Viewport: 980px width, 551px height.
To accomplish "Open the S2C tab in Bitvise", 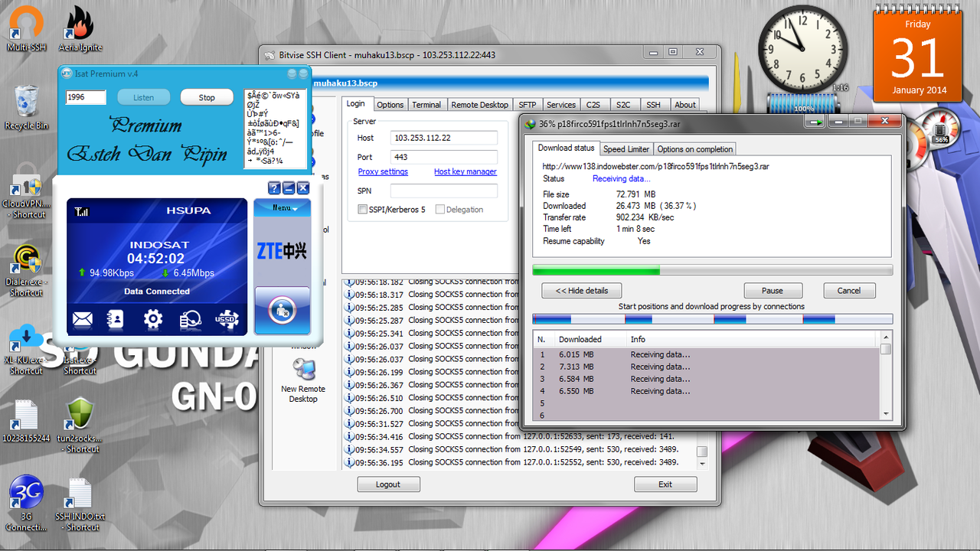I will [623, 105].
